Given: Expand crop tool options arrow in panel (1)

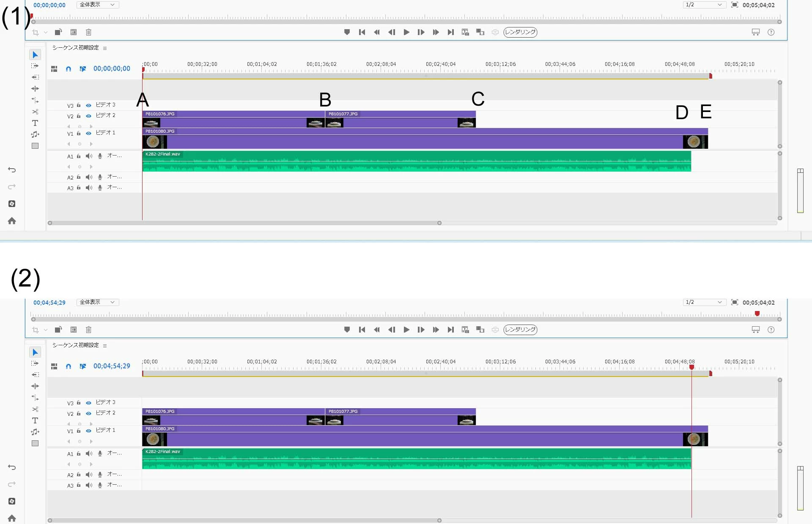Looking at the screenshot, I should 46,33.
